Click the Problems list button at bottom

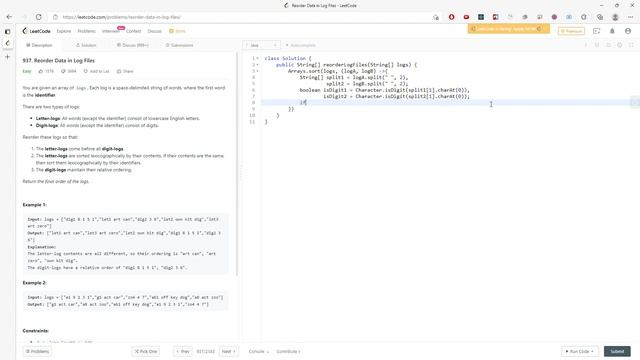tap(38, 351)
